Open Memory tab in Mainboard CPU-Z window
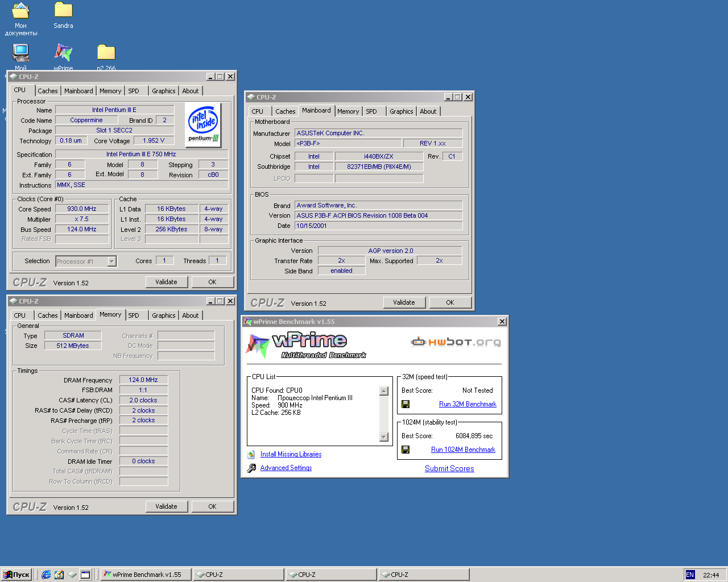 click(x=348, y=111)
